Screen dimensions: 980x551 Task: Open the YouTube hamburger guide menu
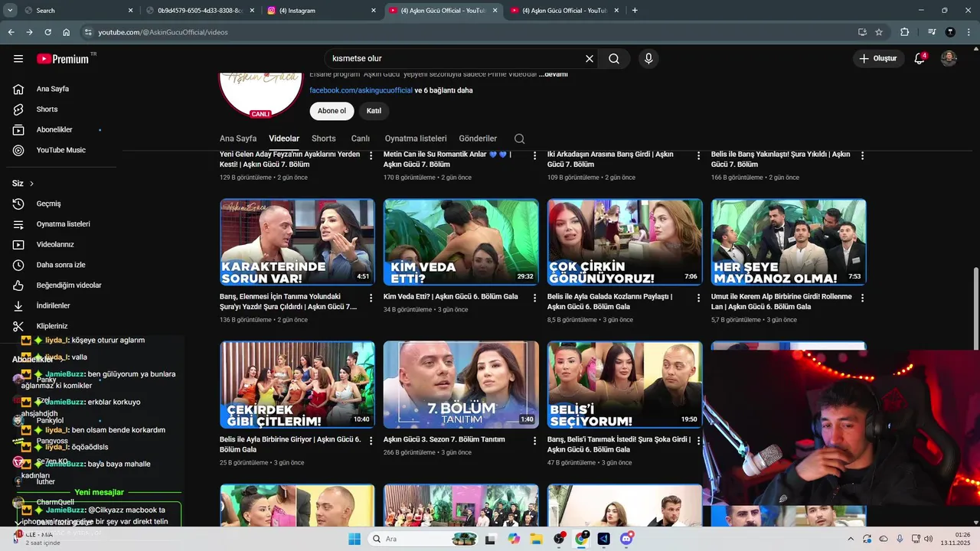pos(18,59)
